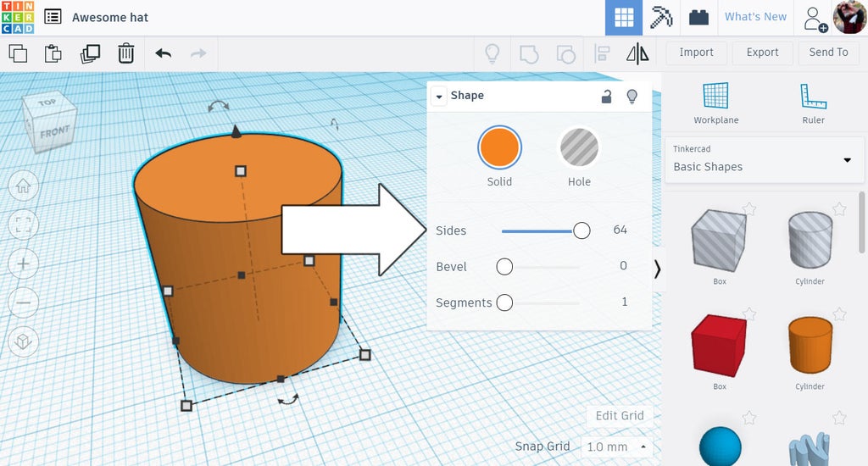Select the striped Cylinder hole thumbnail
This screenshot has height=466, width=868.
(x=810, y=240)
